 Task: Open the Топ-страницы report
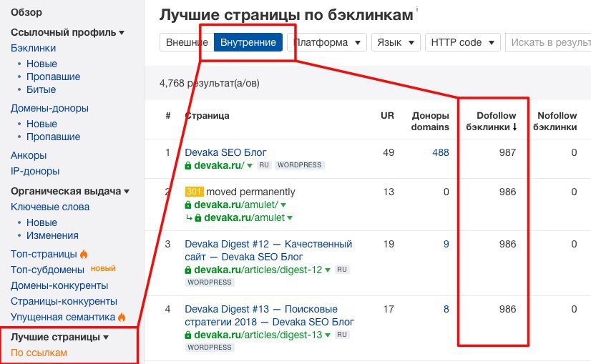(44, 254)
